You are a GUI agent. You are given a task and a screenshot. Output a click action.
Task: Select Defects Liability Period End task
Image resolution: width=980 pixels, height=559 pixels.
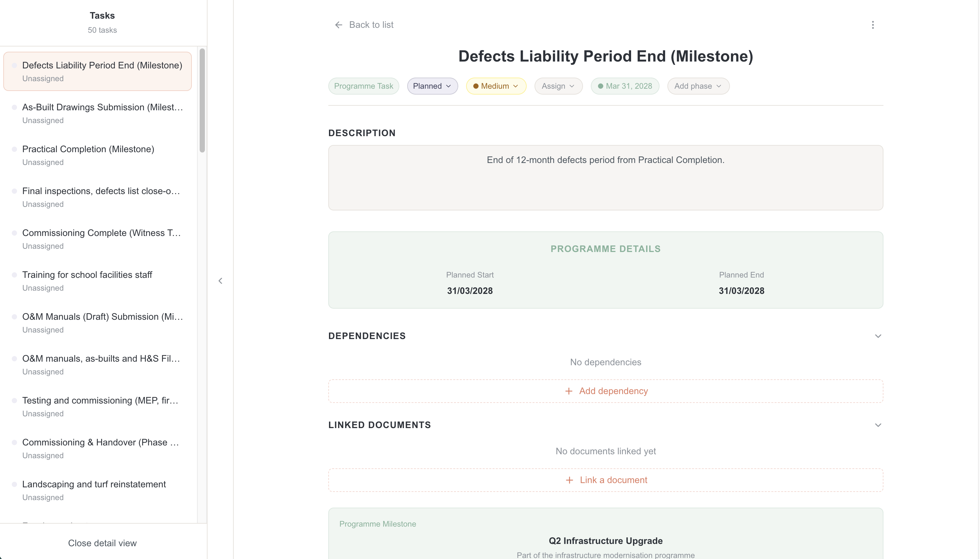click(98, 71)
